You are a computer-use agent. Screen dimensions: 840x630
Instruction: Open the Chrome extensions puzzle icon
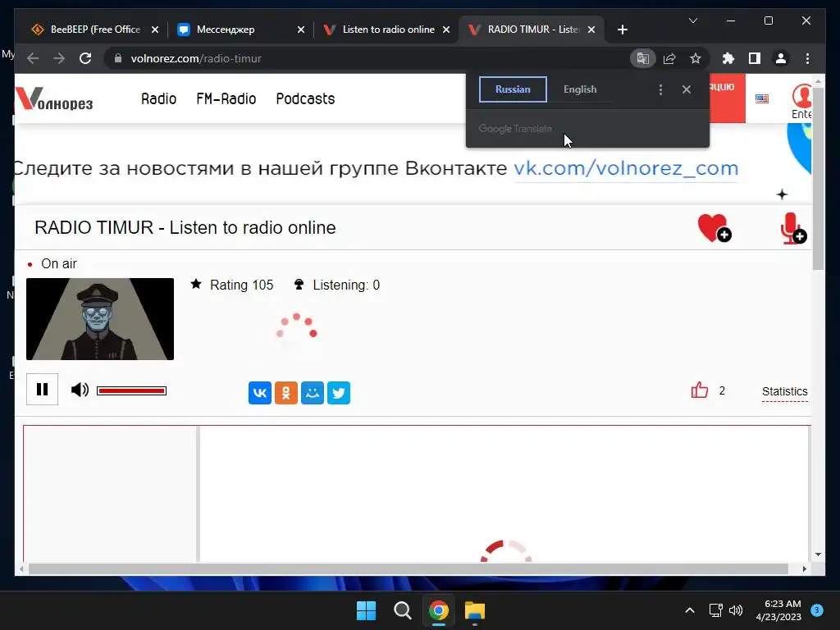728,58
